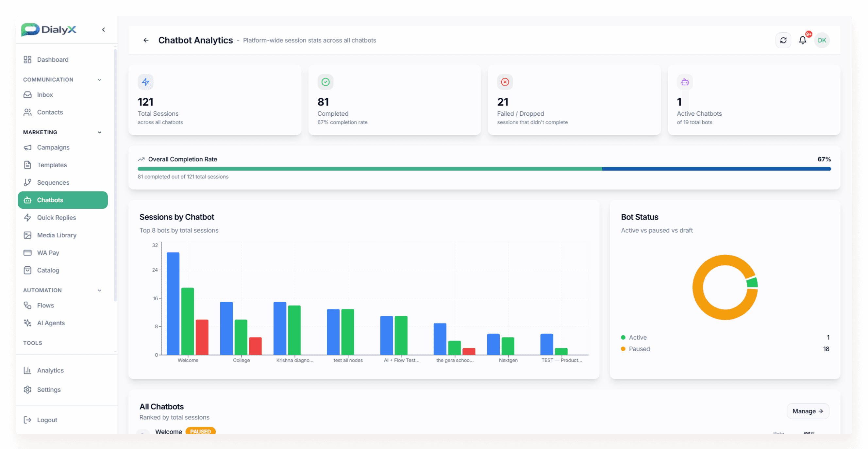Open Quick Replies in the sidebar
The image size is (868, 449).
point(63,218)
